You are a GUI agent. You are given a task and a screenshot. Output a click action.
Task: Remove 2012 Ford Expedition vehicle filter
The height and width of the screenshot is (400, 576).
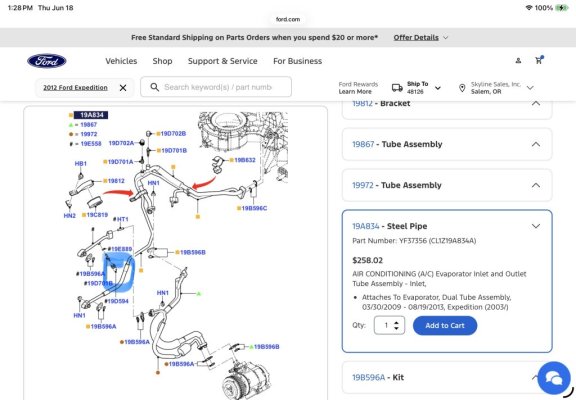[x=123, y=88]
